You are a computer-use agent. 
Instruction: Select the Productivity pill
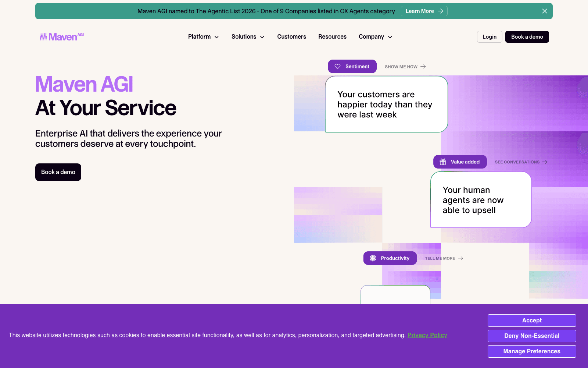click(x=390, y=258)
